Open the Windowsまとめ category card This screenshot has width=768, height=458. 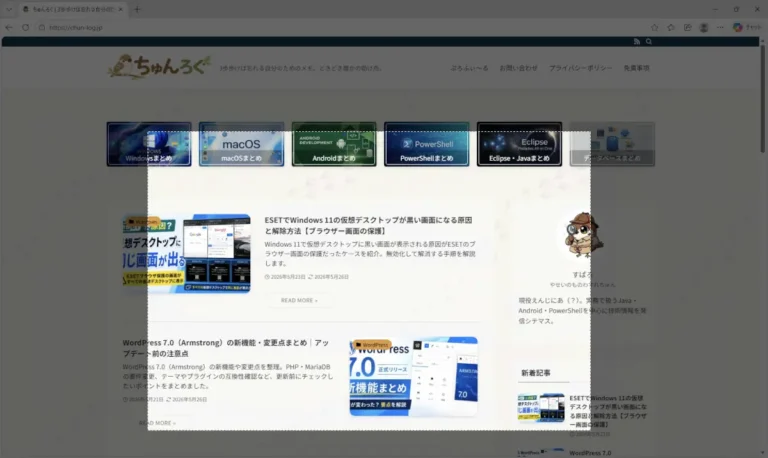click(149, 144)
